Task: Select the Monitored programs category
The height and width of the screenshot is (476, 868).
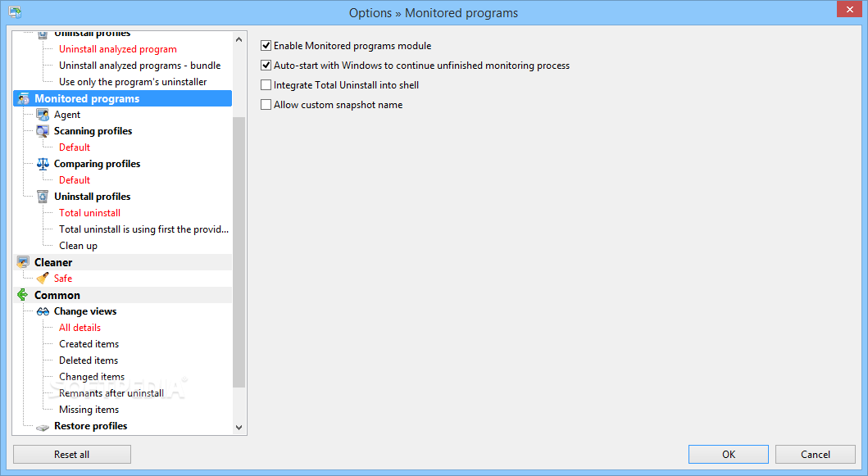Action: point(87,98)
